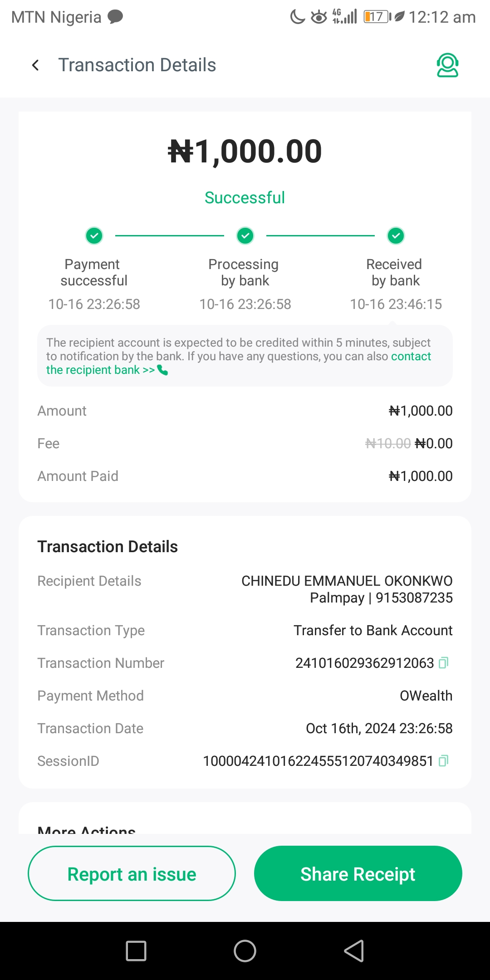490x980 pixels.
Task: Tap the More Actions section header
Action: click(x=87, y=829)
